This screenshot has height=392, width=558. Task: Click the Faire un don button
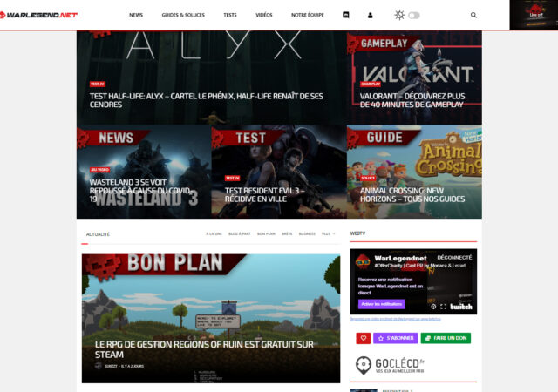pos(446,338)
